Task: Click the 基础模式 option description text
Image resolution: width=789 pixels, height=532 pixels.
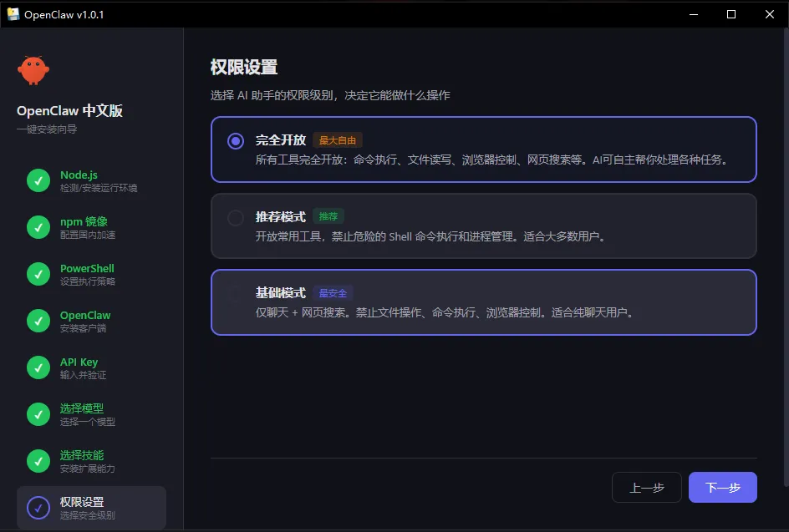Action: [445, 312]
